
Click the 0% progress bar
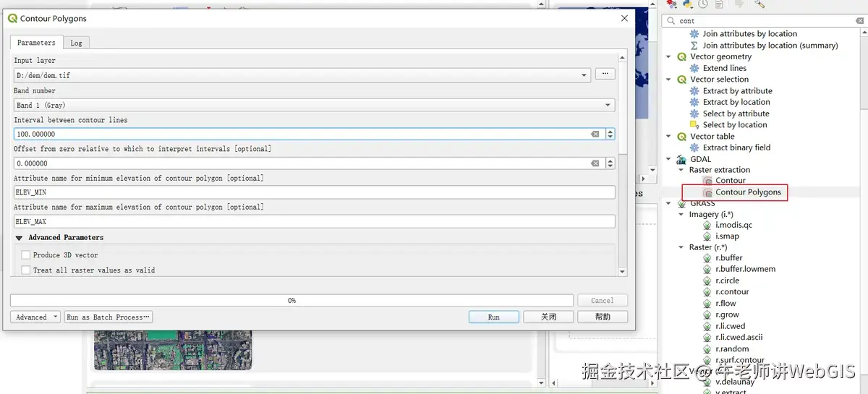coord(292,301)
